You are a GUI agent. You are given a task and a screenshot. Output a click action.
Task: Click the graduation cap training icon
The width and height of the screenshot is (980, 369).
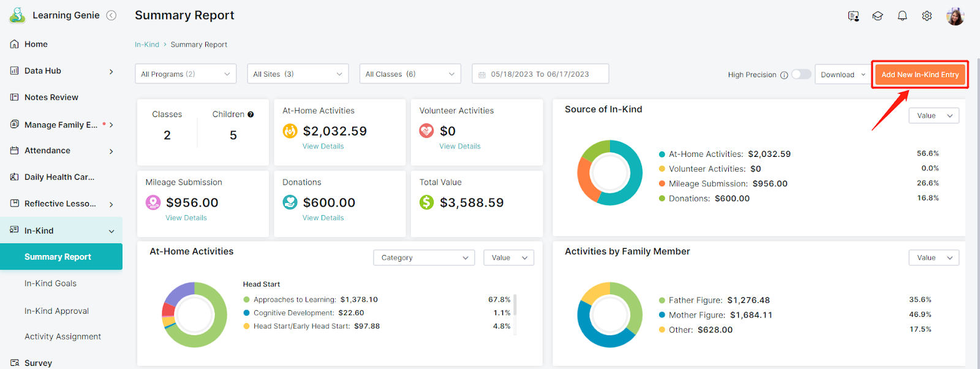click(878, 16)
